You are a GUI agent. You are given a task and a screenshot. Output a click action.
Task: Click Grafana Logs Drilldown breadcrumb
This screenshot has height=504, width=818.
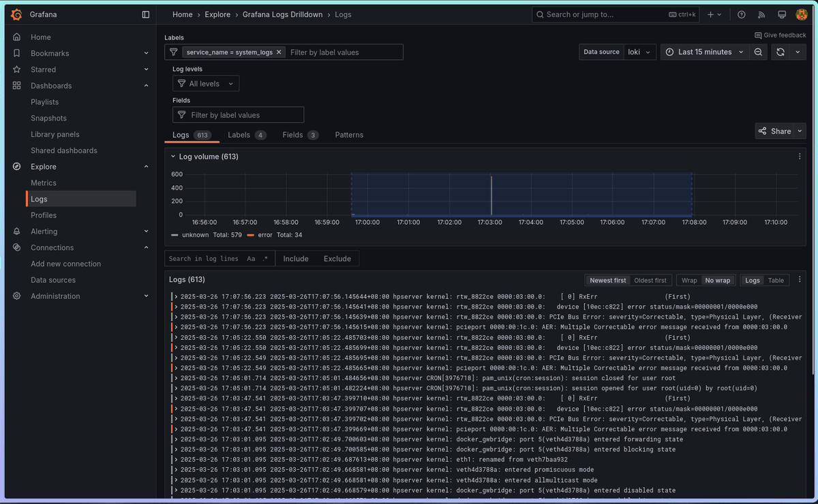[283, 14]
